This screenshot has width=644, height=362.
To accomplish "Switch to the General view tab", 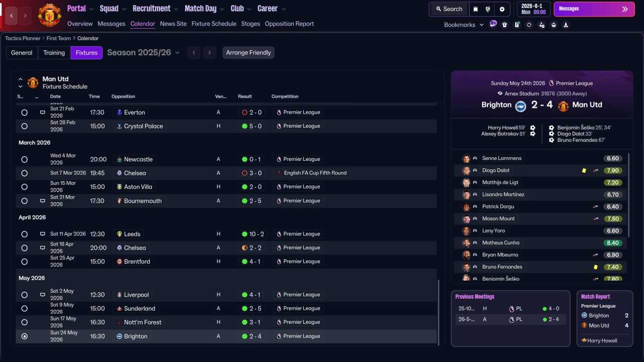I will [x=22, y=53].
